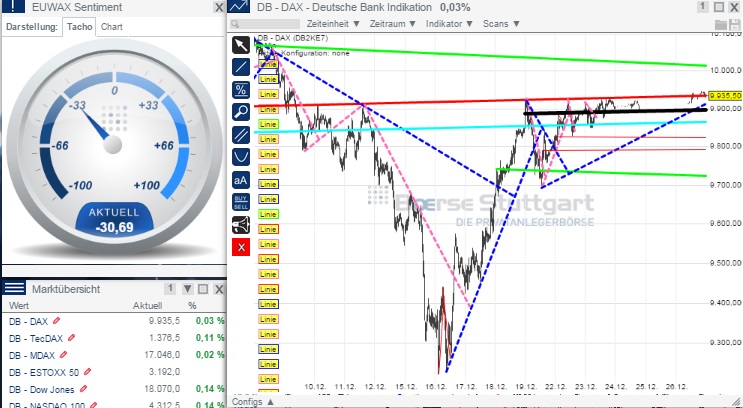Viewport: 743px width, 408px height.
Task: Select the parabola curve tool
Action: pos(241,157)
